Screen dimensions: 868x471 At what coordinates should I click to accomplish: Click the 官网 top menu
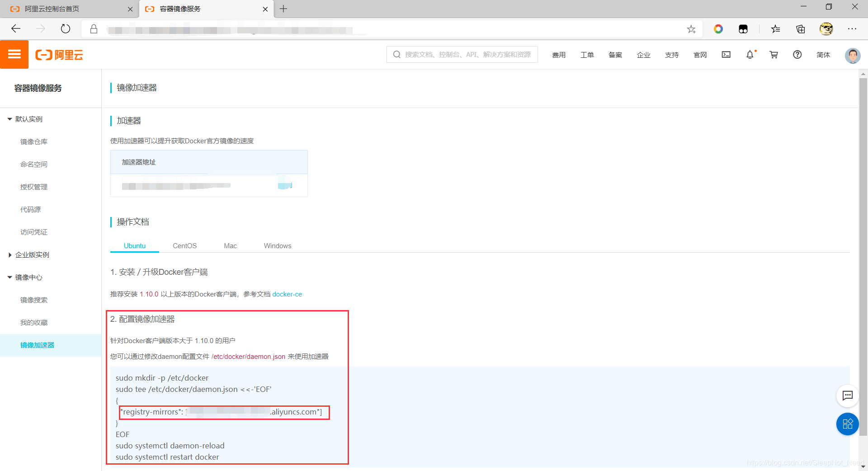700,55
